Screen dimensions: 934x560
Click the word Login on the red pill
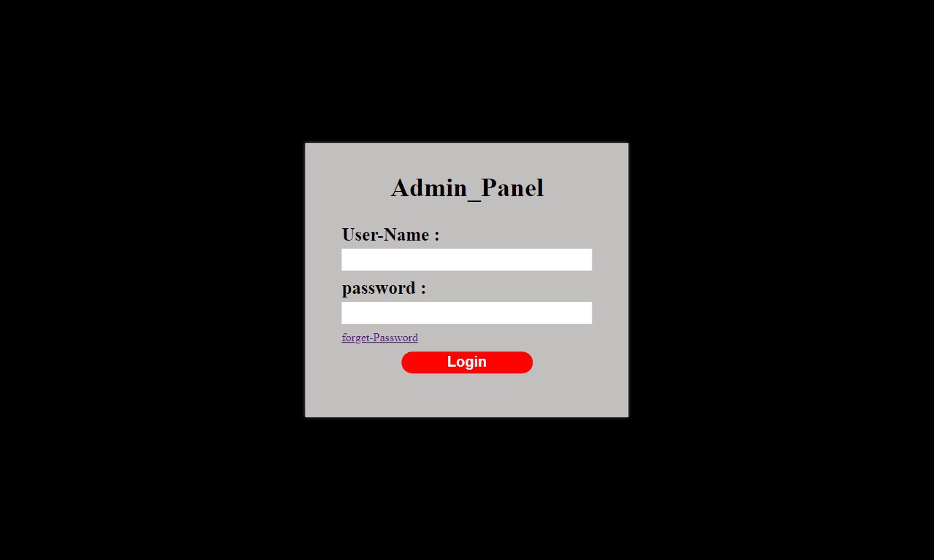tap(467, 362)
